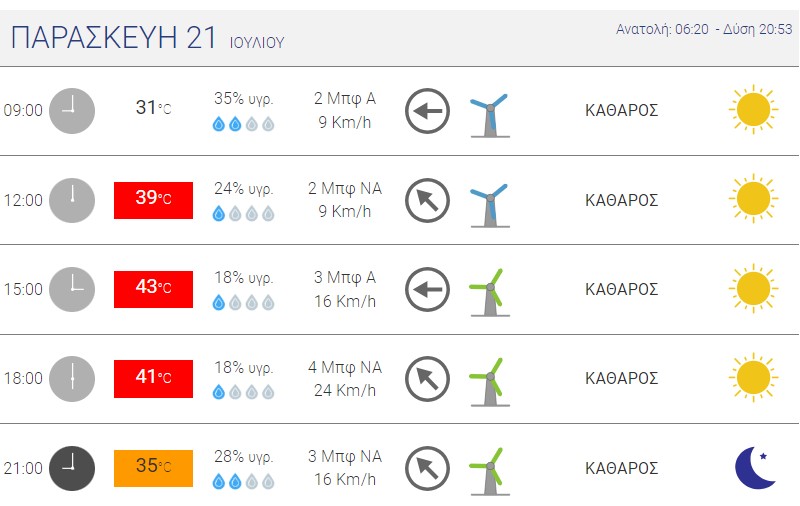Click the humidity droplets at 09:00
The width and height of the screenshot is (800, 506).
243,124
